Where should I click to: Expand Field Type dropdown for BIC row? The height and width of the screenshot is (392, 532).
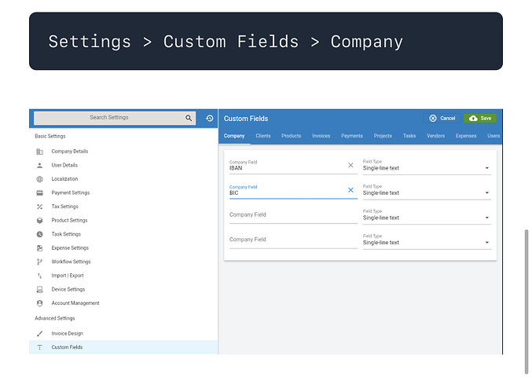[x=486, y=193]
